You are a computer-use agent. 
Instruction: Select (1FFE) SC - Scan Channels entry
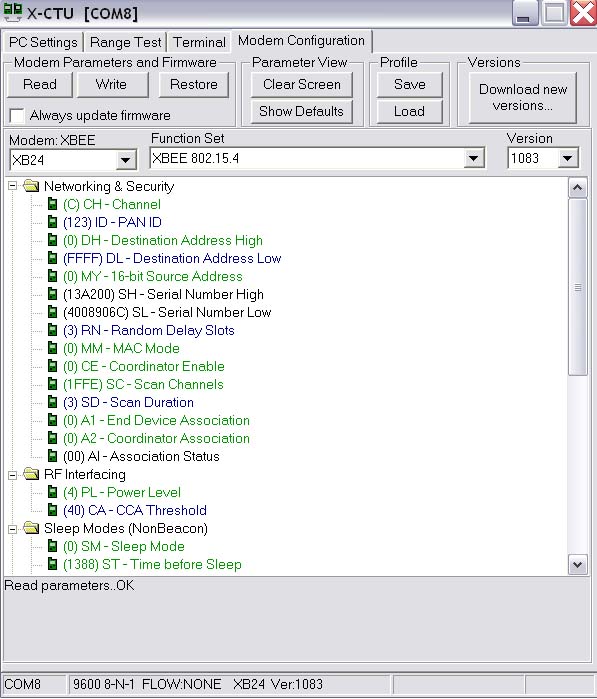point(144,384)
